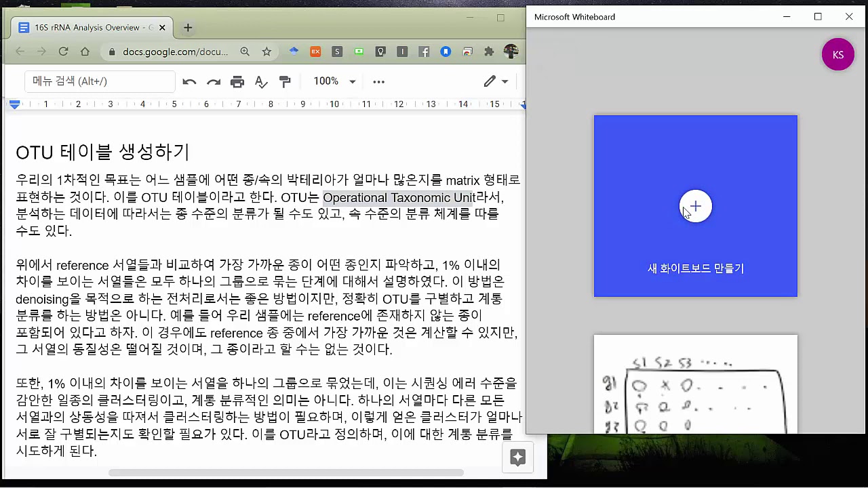The image size is (868, 488).
Task: Focus the menu search field (Alt+/)
Action: [100, 81]
